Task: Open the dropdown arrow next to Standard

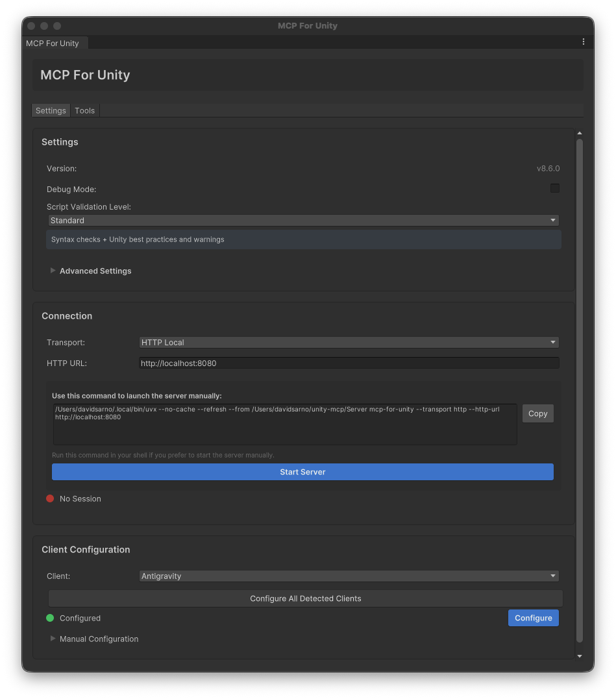Action: [x=553, y=220]
